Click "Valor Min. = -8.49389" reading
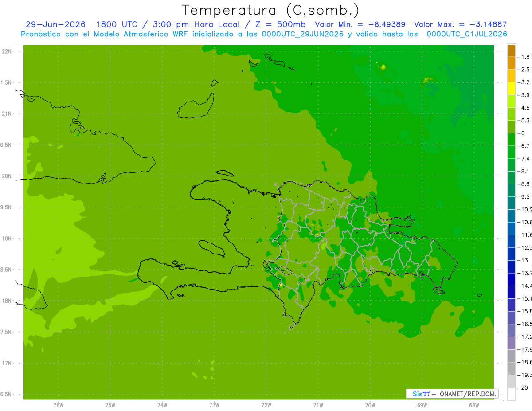 [360, 25]
